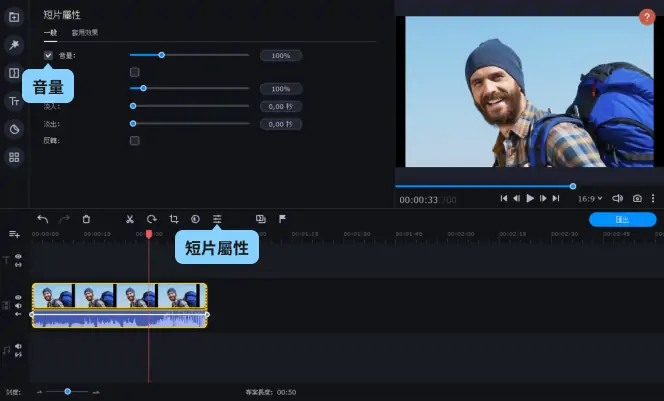Toggle video track visibility eye

[18, 297]
